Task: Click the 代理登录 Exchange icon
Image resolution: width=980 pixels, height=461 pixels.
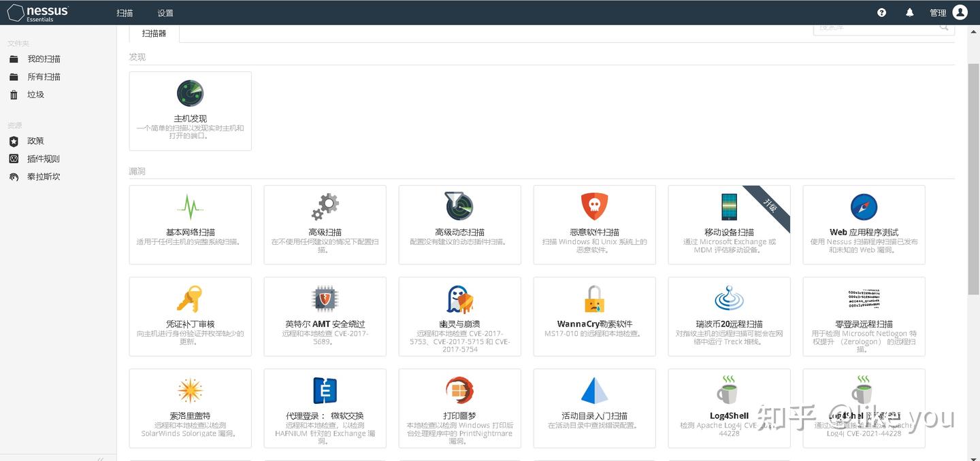Action: 325,390
